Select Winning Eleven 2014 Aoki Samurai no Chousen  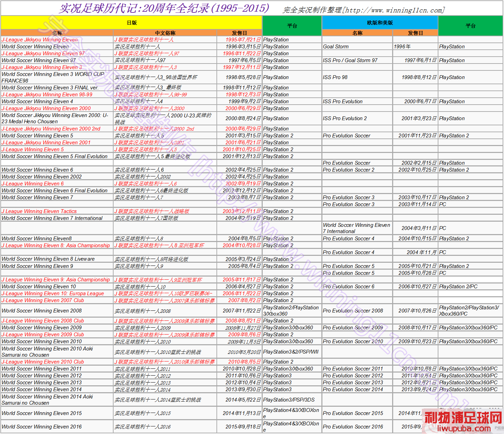pos(57,400)
